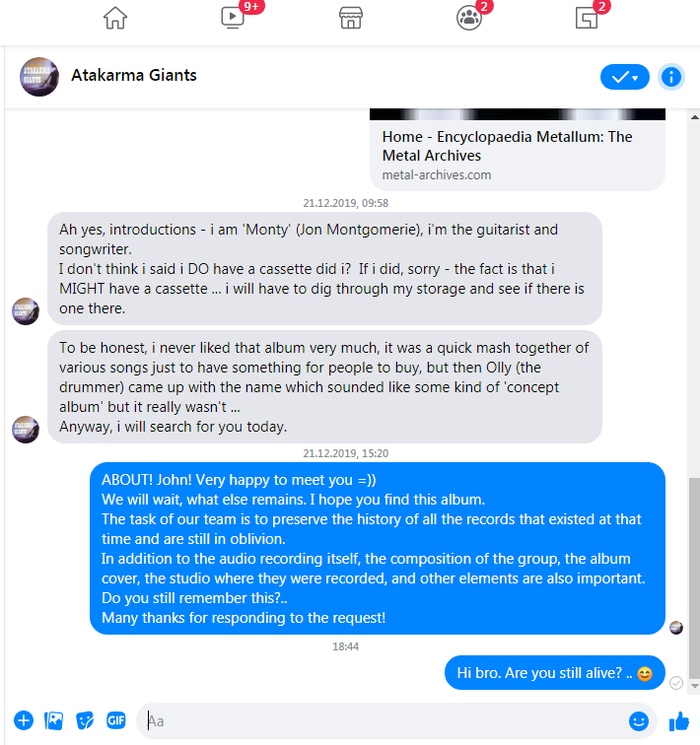Choose a sticker icon

click(85, 720)
